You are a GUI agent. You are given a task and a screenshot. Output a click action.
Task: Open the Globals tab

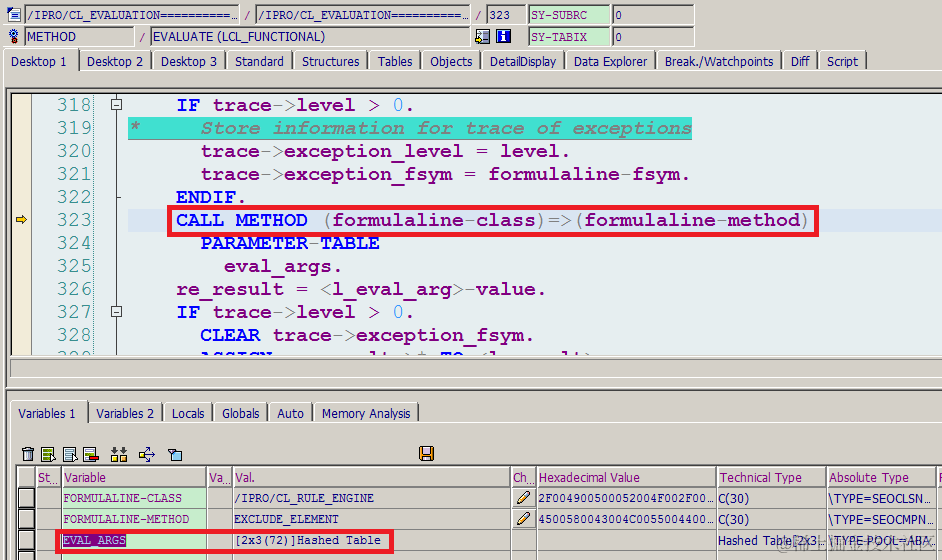(x=240, y=413)
